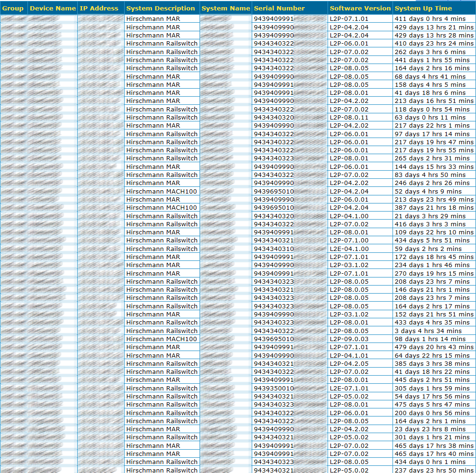Click uptime '234 days 1 hrs 46 mins'
The height and width of the screenshot is (473, 476).
pos(432,265)
